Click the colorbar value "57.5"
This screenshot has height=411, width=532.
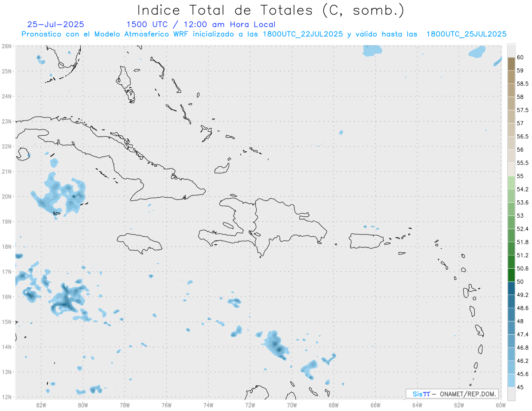click(x=522, y=110)
